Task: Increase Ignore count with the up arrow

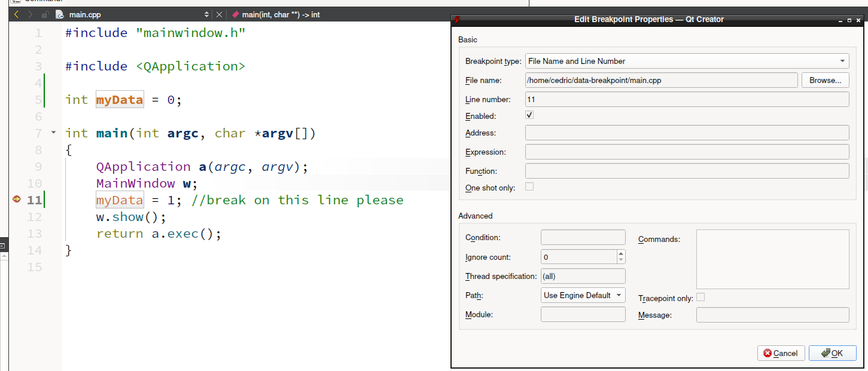Action: point(621,253)
